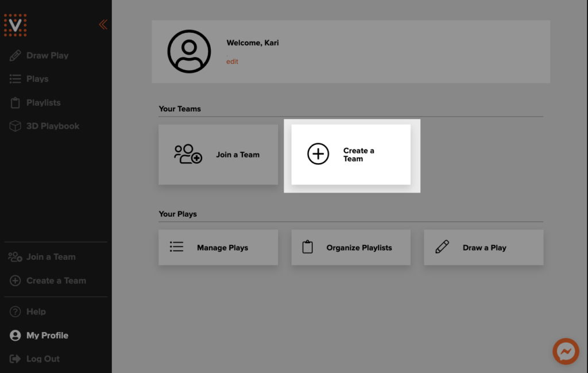Viewport: 588px width, 373px height.
Task: Open Playlists from the sidebar menu
Action: 44,102
